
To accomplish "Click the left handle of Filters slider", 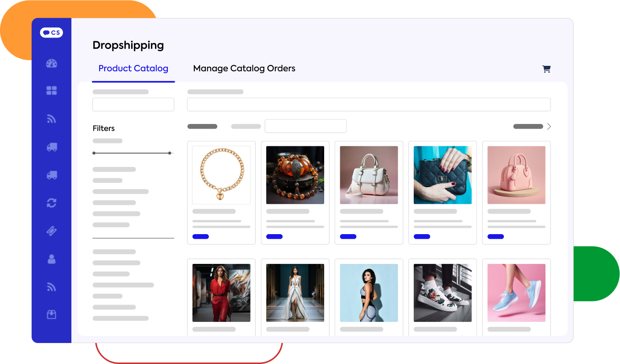I will [94, 153].
